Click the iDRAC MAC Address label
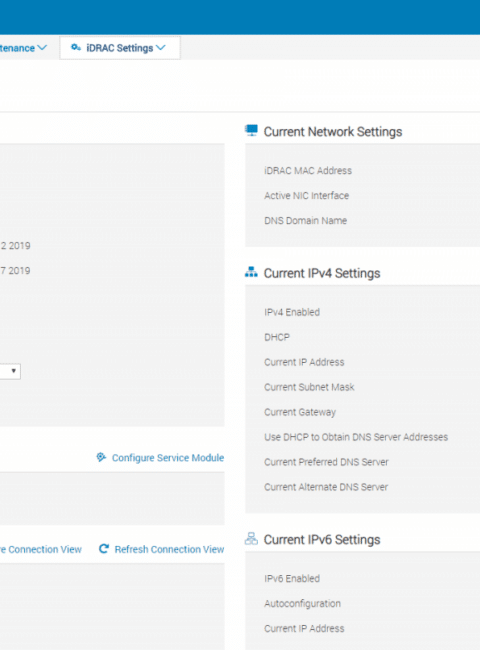480x650 pixels. click(x=308, y=171)
